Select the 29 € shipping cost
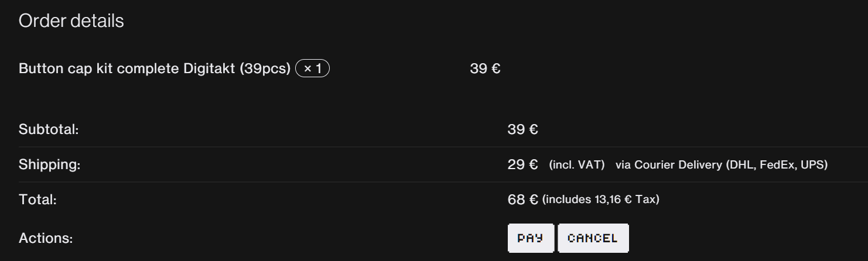Screen dimensions: 868x261 pos(522,165)
